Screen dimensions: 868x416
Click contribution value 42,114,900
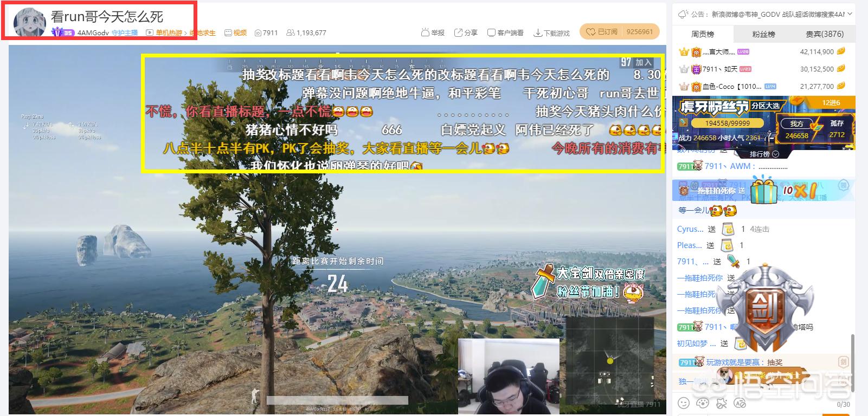[x=817, y=52]
